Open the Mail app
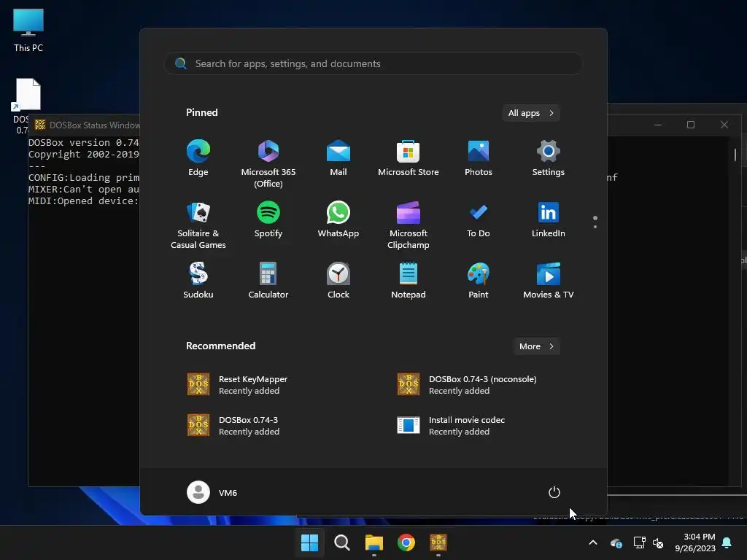 pyautogui.click(x=338, y=158)
